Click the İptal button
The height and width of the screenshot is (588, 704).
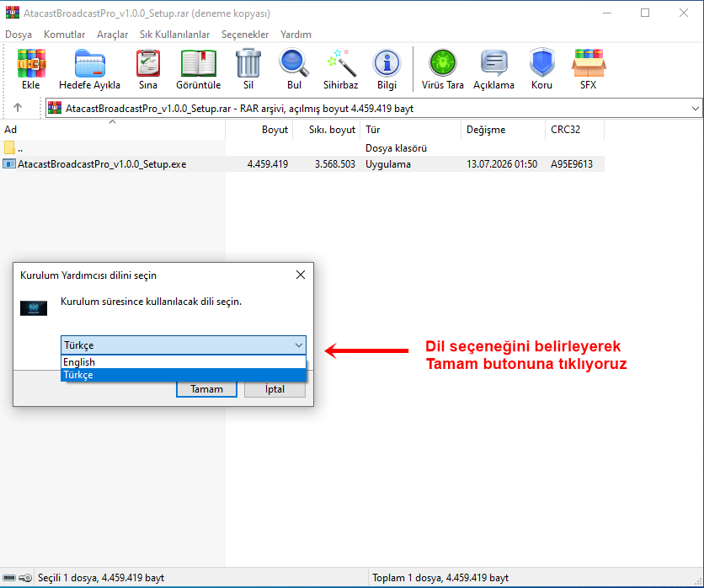point(275,389)
